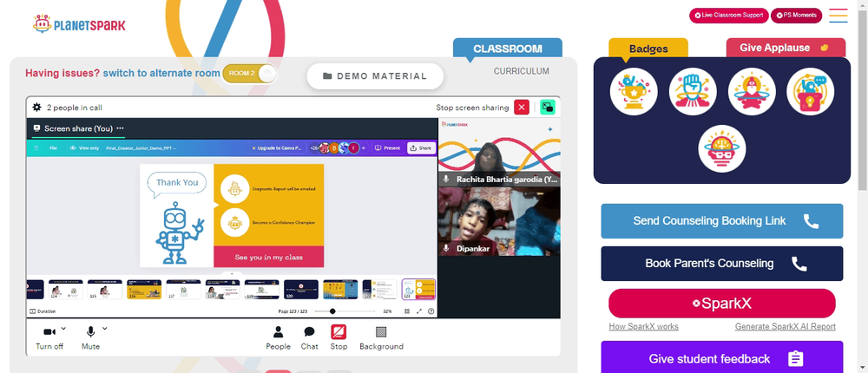
Task: Click the Canva Share button
Action: 421,148
